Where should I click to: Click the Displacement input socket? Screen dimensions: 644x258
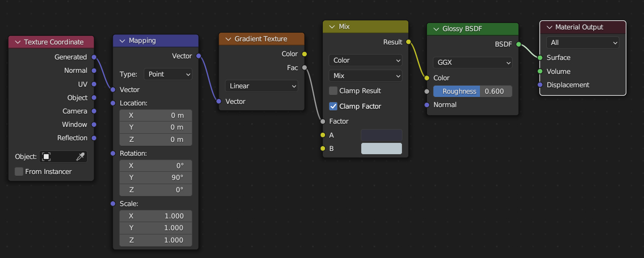(540, 85)
